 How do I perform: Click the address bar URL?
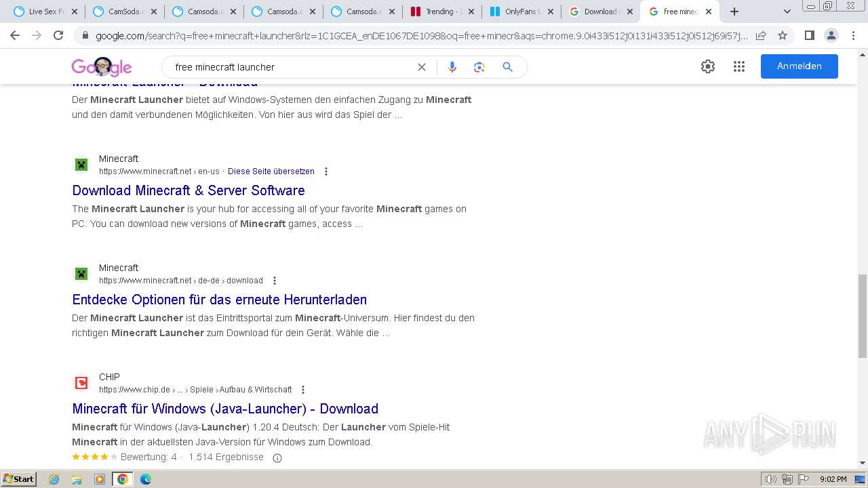tap(422, 36)
